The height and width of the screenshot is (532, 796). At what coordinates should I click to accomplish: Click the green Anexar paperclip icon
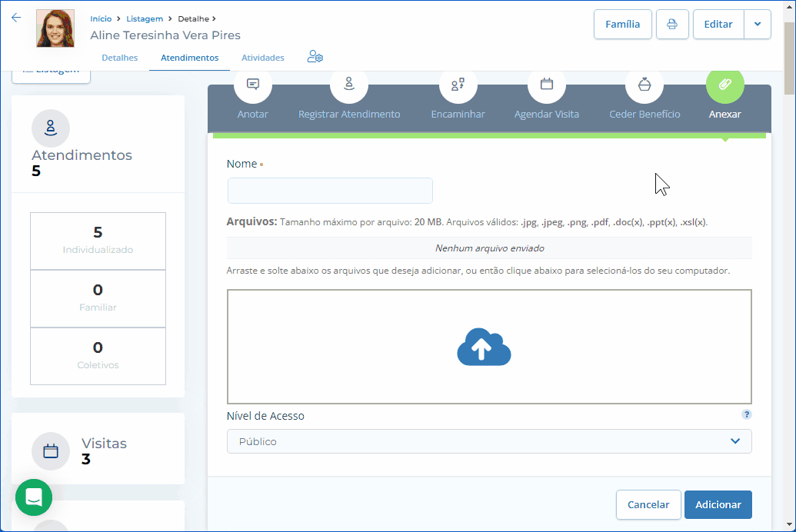coord(725,85)
